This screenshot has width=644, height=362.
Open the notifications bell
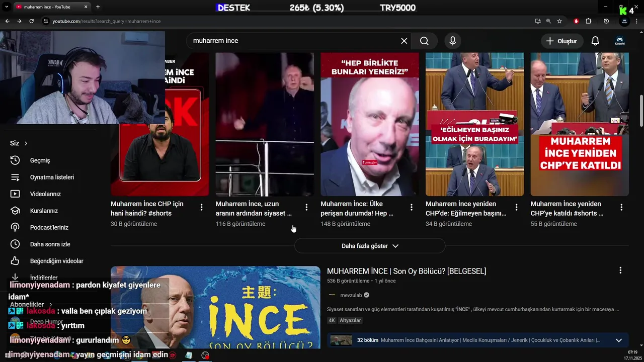coord(595,41)
